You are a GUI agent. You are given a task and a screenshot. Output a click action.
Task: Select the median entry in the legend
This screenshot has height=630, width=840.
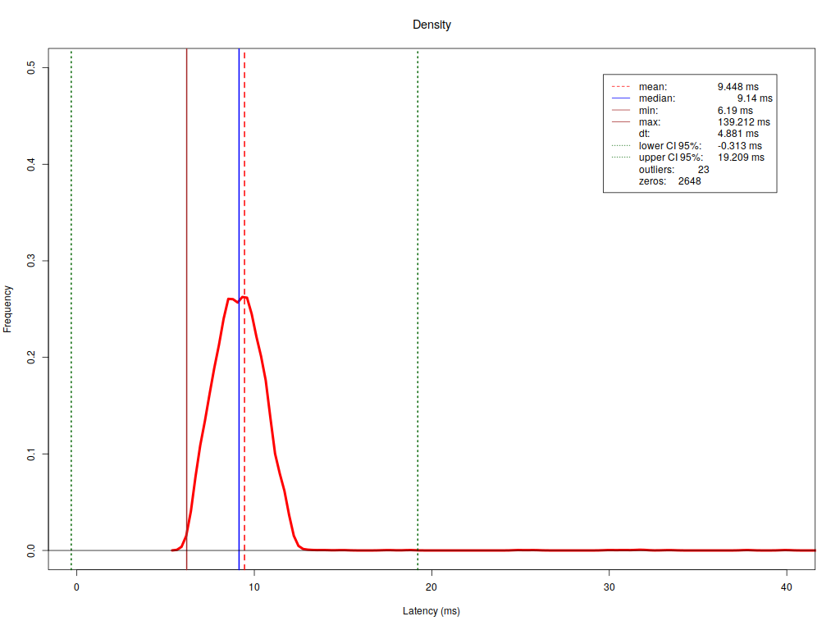656,98
